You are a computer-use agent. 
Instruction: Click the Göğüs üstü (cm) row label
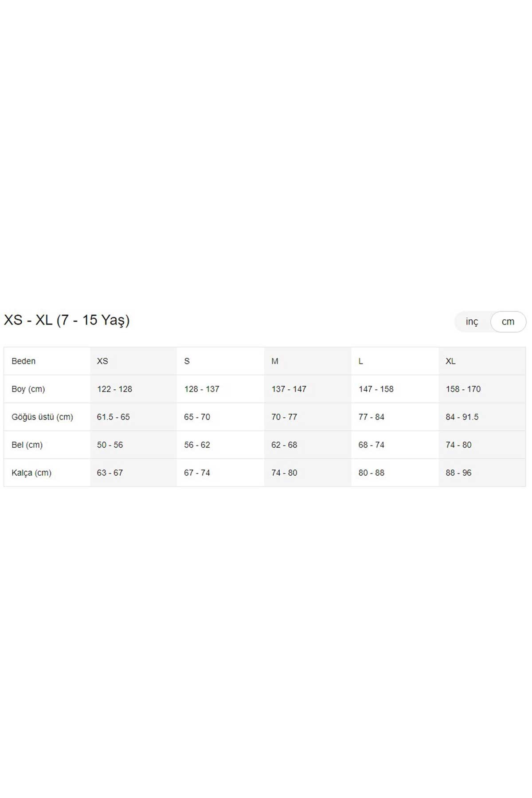(x=42, y=417)
